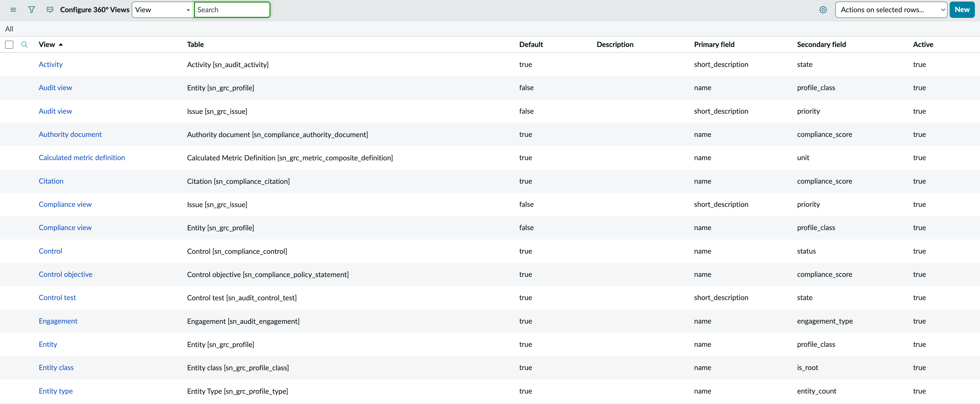Toggle ascending sort arrow on View

[61, 44]
